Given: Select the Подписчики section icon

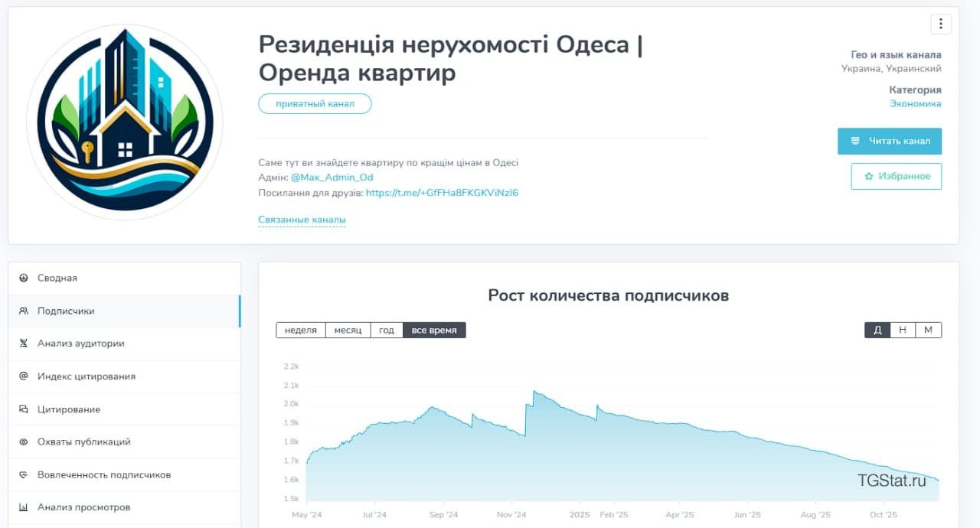Looking at the screenshot, I should (x=25, y=311).
